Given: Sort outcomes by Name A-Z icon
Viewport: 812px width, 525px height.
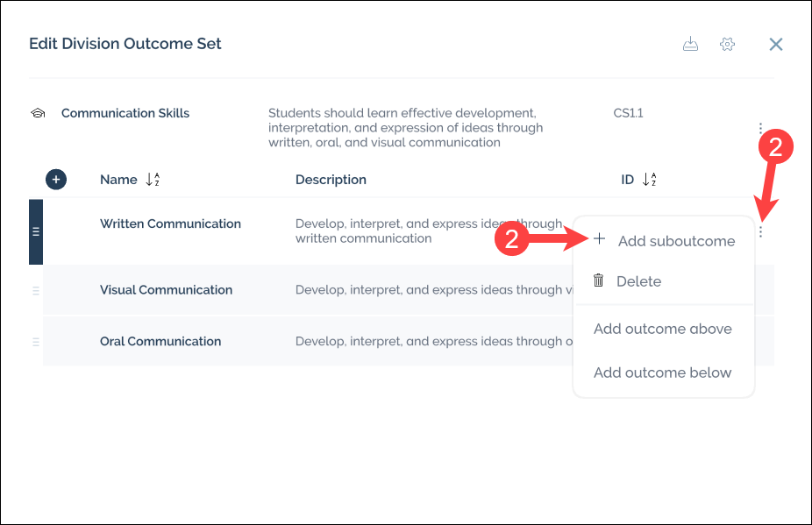Looking at the screenshot, I should click(153, 180).
